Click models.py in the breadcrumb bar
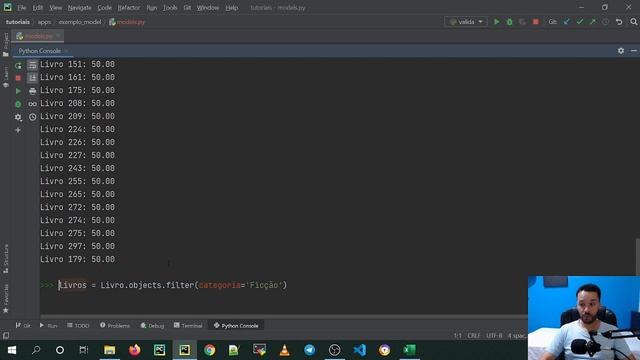Image resolution: width=640 pixels, height=360 pixels. (x=127, y=22)
